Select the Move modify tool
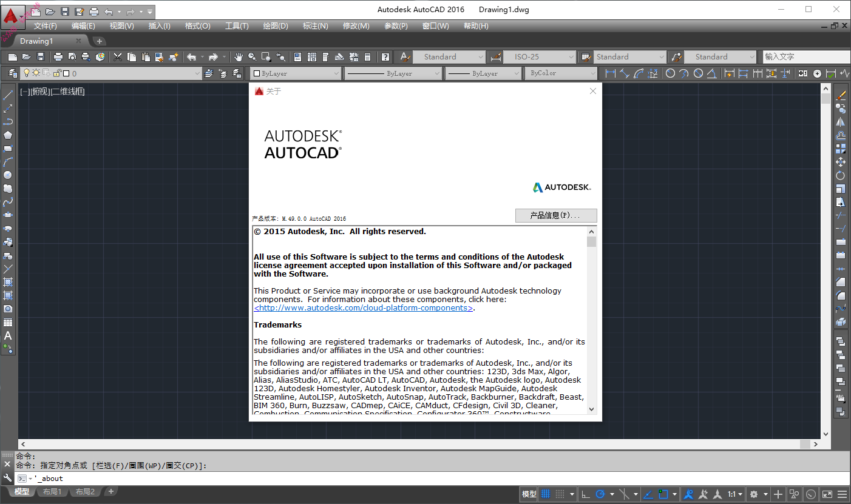Screen dimensions: 851x504 tap(841, 162)
